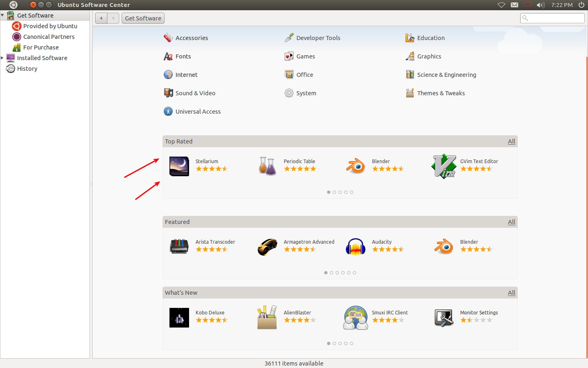The height and width of the screenshot is (368, 588).
Task: Select second page dot in What's New
Action: point(334,343)
